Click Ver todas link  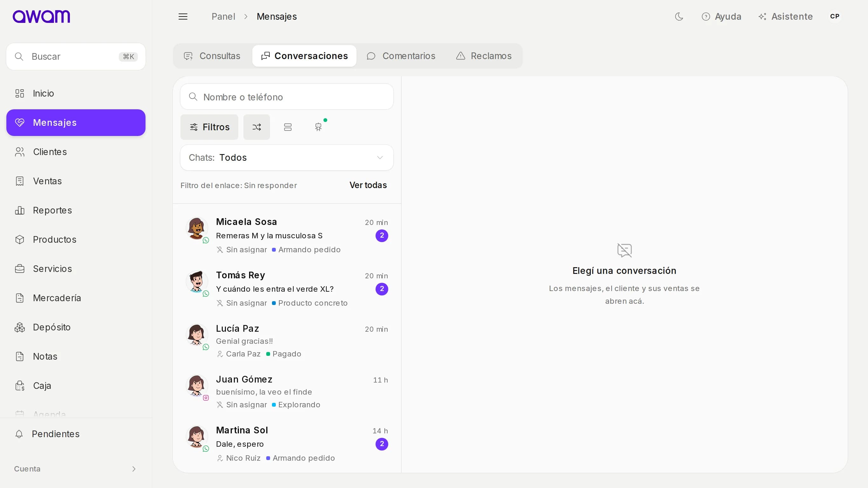point(368,185)
